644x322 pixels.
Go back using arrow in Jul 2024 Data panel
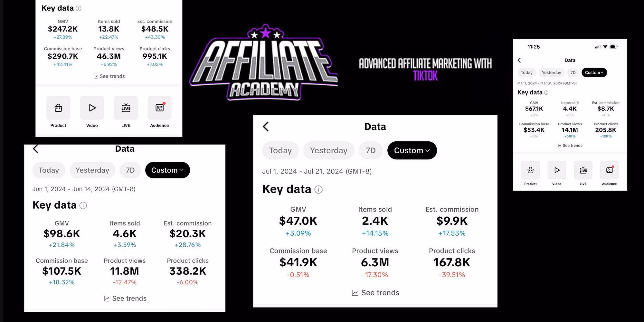pos(266,127)
